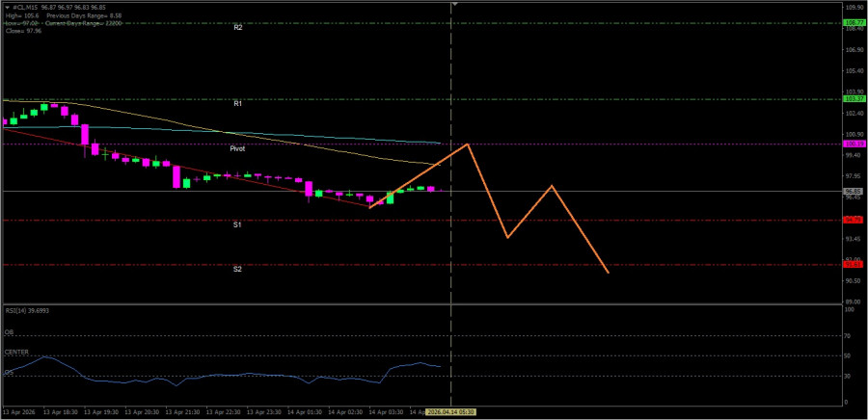This screenshot has height=420, width=868.
Task: Click the 13 Apr 2026 date label
Action: pos(19,410)
